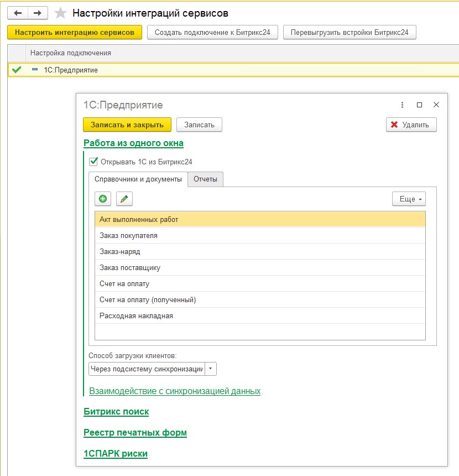Screen dimensions: 459x476
Task: Click the green checkmark in 1С:Предприятие row
Action: coord(17,70)
